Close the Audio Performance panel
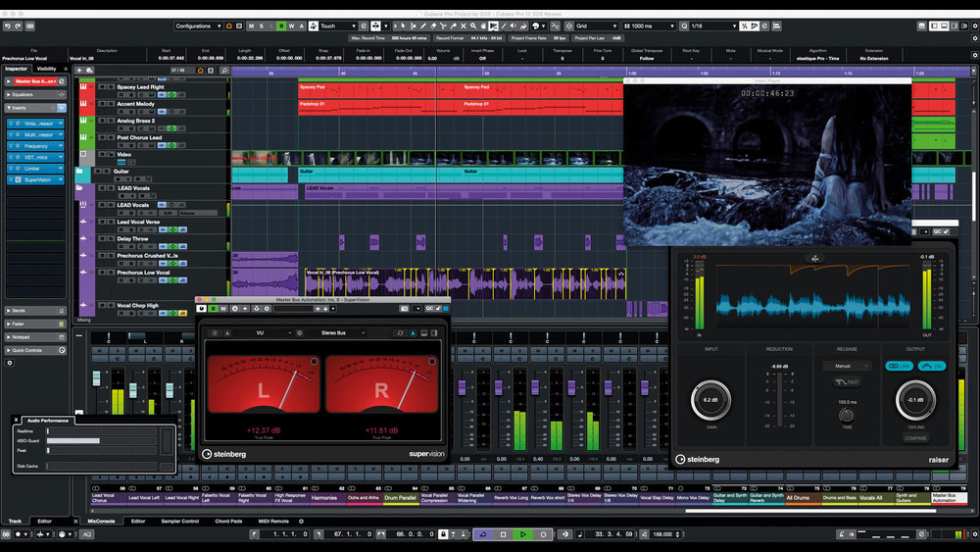This screenshot has width=980, height=552. tap(17, 420)
